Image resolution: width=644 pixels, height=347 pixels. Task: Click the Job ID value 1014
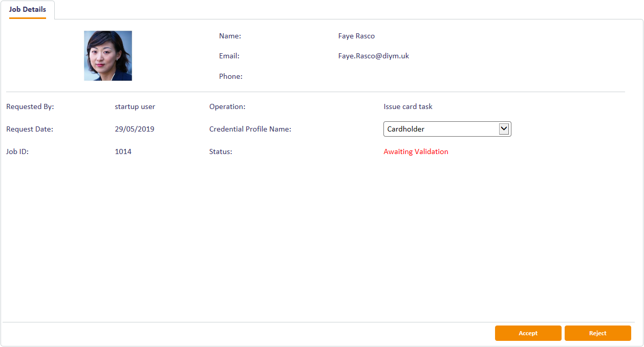(x=123, y=152)
